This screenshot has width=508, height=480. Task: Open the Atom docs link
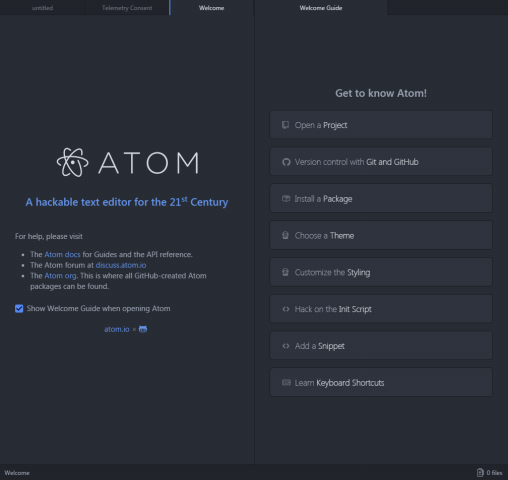point(62,254)
